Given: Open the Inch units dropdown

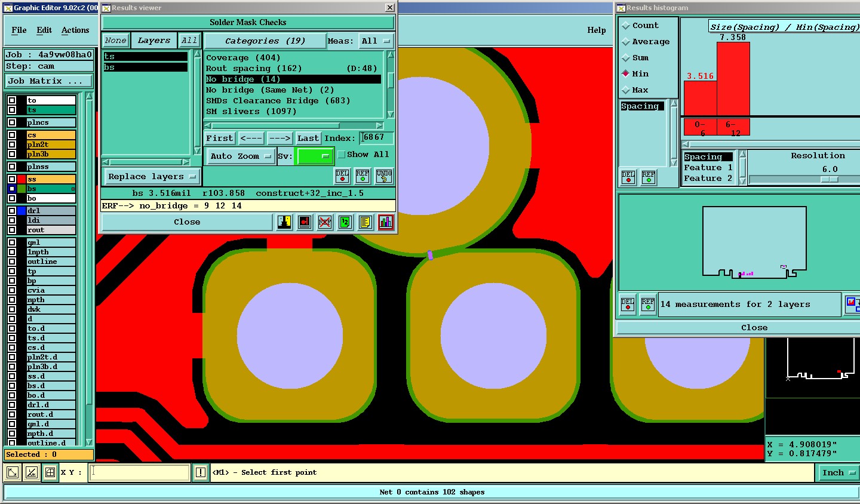Looking at the screenshot, I should pyautogui.click(x=838, y=473).
